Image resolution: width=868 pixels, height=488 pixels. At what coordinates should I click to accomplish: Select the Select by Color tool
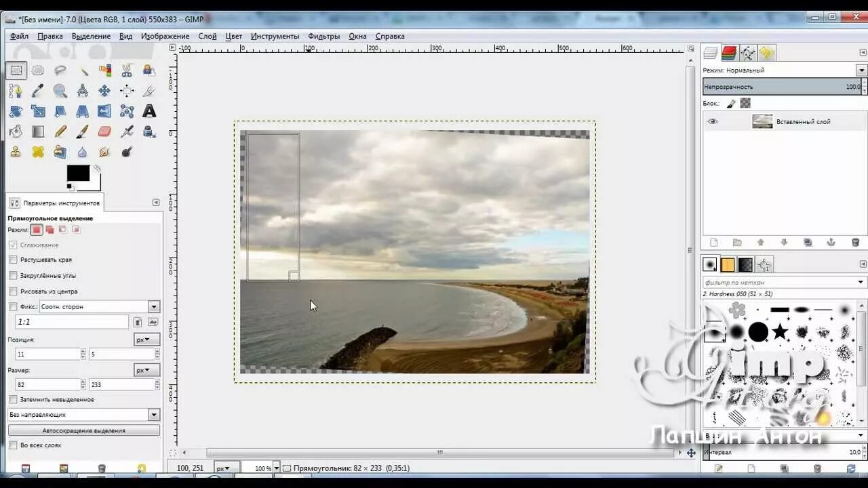point(105,70)
